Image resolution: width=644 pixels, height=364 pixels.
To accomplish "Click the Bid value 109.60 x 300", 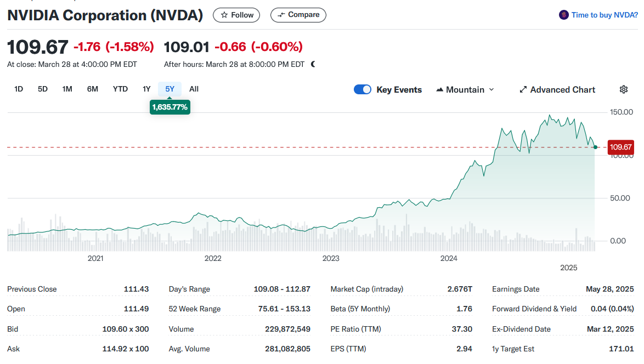I will (x=126, y=329).
